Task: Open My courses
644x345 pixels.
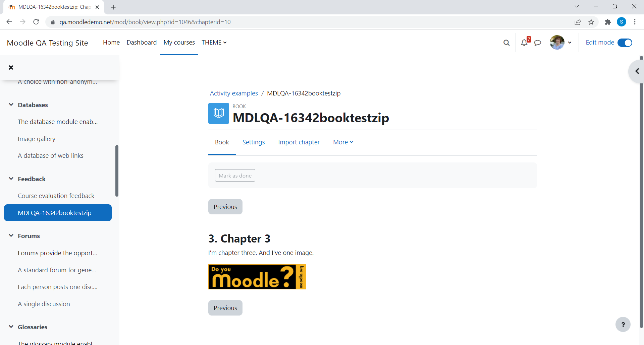Action: [x=179, y=43]
